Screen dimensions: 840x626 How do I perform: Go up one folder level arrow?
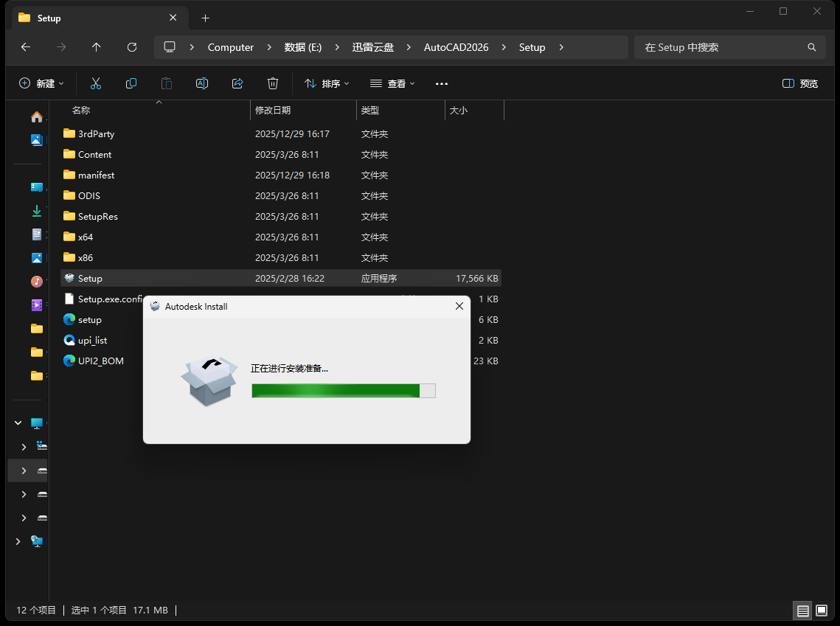97,47
